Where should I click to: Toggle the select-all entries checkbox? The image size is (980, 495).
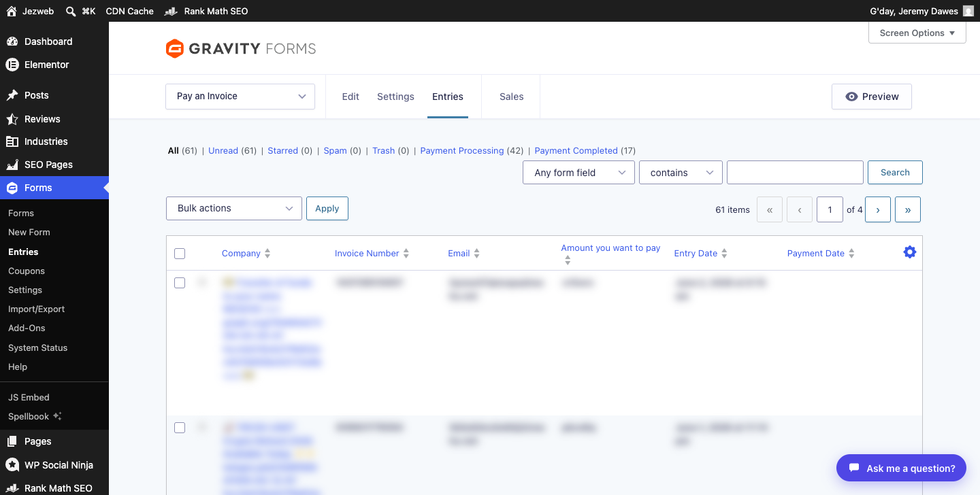180,254
